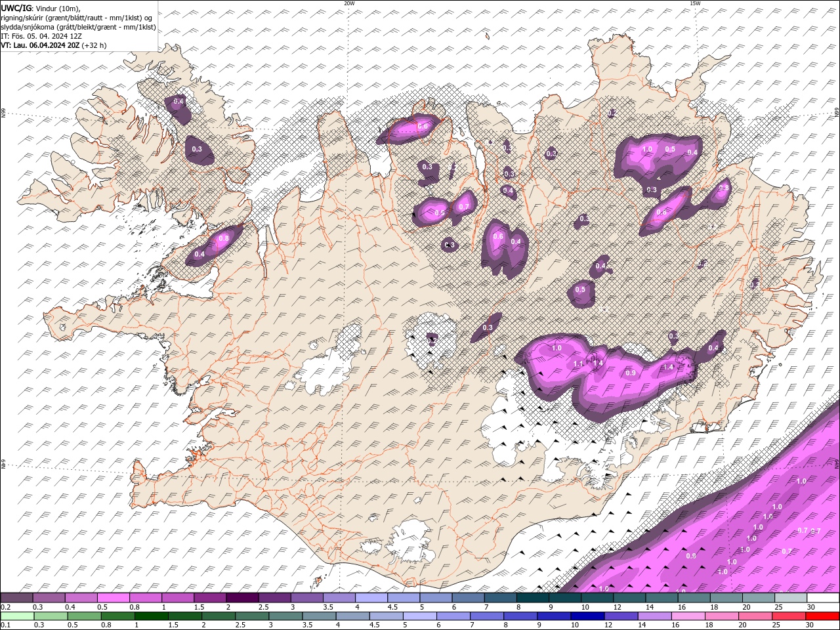
Task: Select the pale lavender swatch at 4 in upper legend
Action: 371,598
